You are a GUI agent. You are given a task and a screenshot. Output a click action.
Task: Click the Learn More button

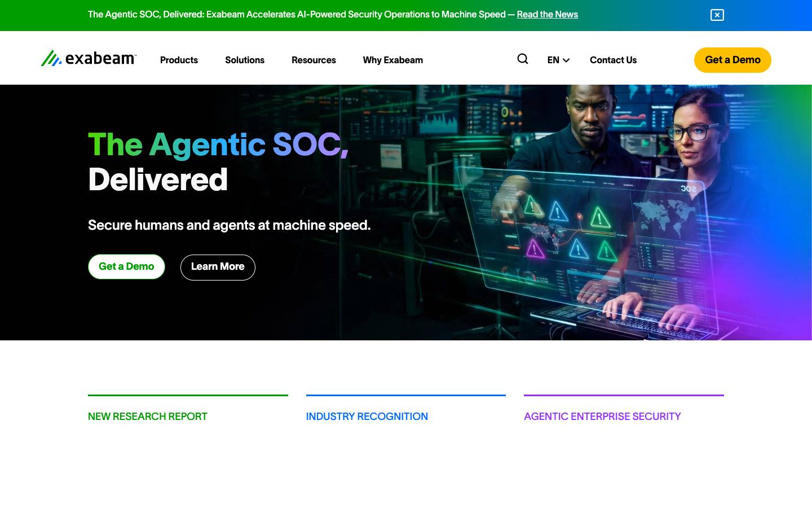(x=218, y=267)
